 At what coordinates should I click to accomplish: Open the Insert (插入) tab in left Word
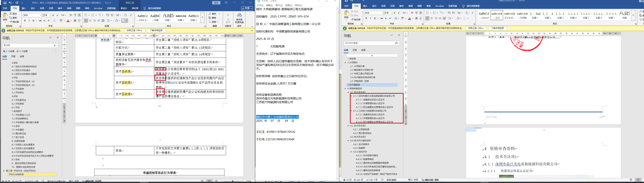24,8
